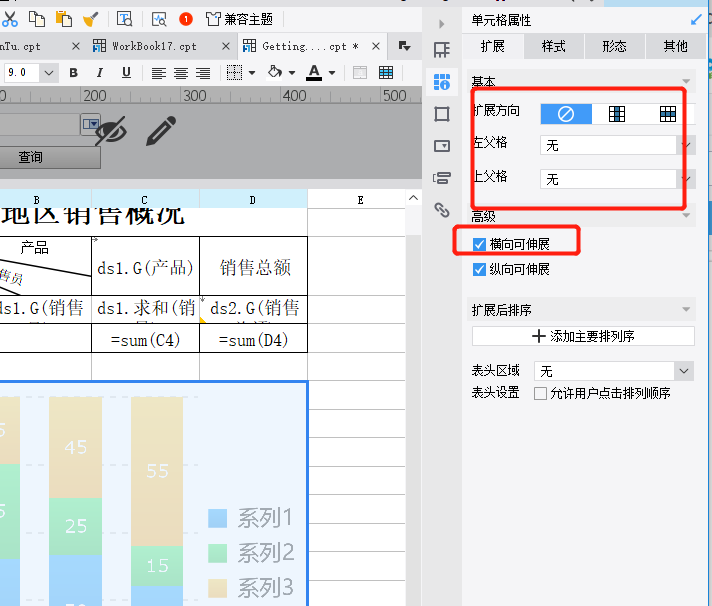Select cell containing =sum(C4)
Screen dimensions: 712x606
[145, 339]
